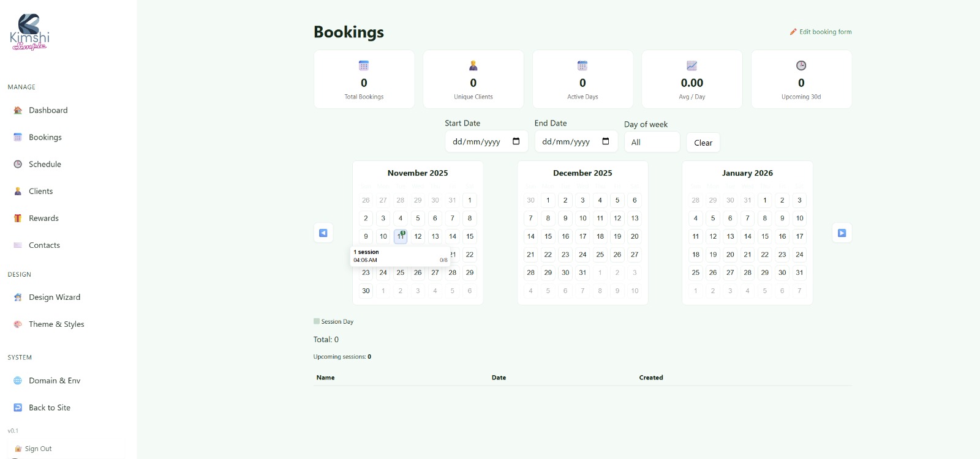The width and height of the screenshot is (980, 459).
Task: Open Contacts page
Action: click(44, 245)
